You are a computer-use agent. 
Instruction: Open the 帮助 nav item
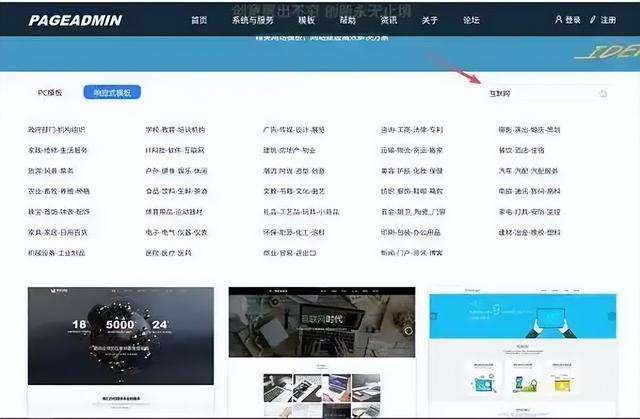347,20
